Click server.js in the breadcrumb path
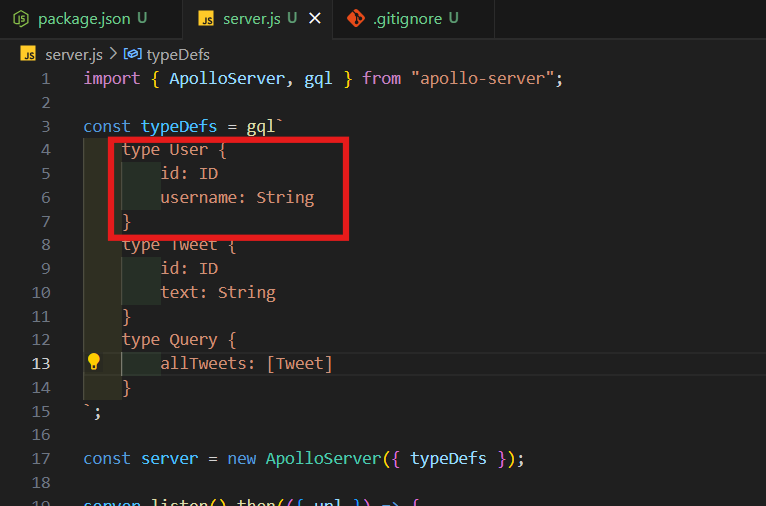The height and width of the screenshot is (506, 766). (x=74, y=55)
